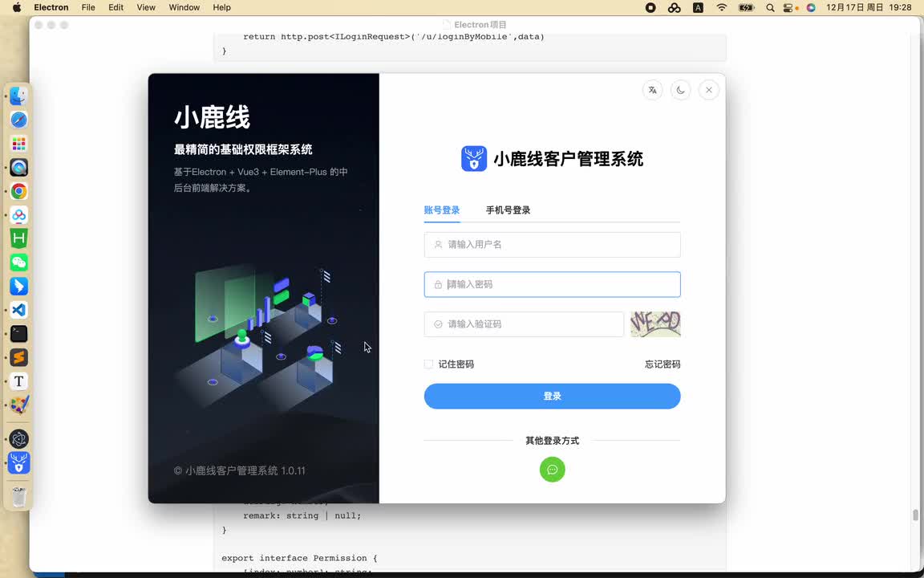Open the 忘记密码 link
Viewport: 924px width, 578px height.
point(663,364)
